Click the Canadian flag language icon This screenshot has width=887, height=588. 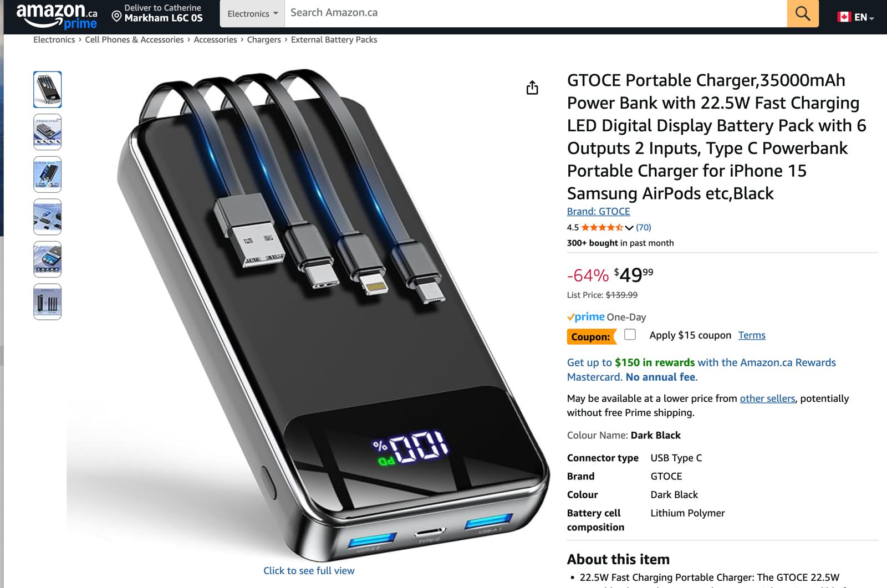844,17
